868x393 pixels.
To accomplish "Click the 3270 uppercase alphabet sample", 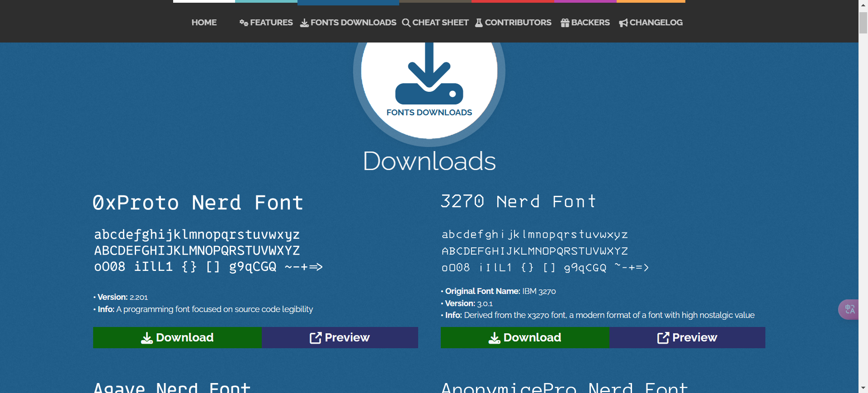I will coord(535,251).
